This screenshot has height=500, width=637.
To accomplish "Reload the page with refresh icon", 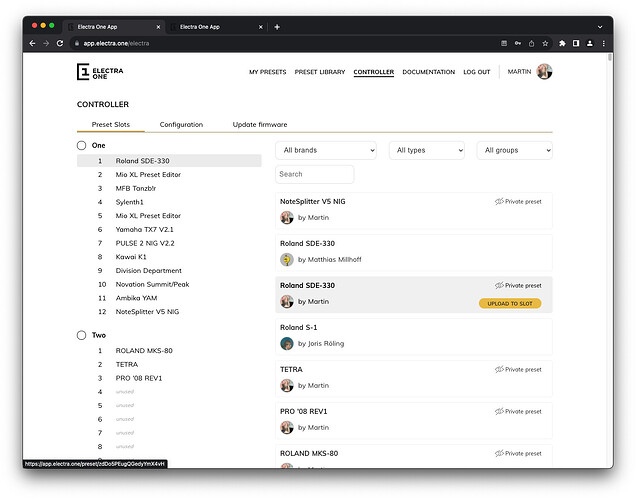I will 60,43.
